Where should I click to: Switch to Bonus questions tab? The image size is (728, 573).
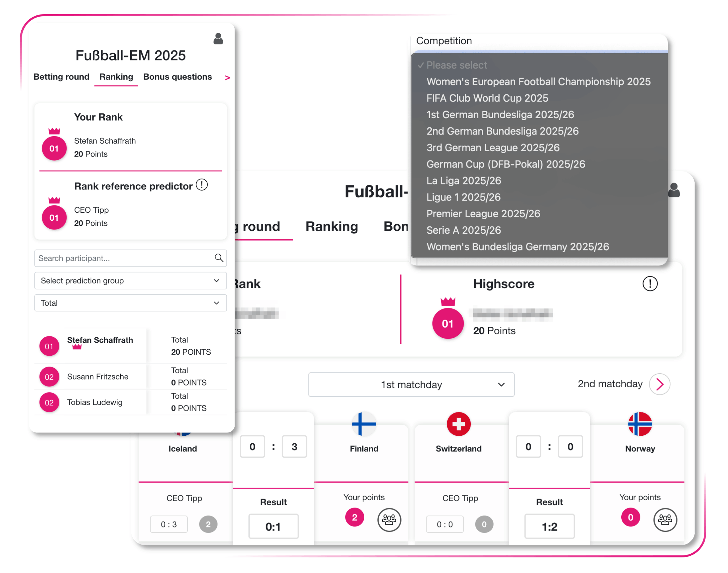[x=177, y=77]
